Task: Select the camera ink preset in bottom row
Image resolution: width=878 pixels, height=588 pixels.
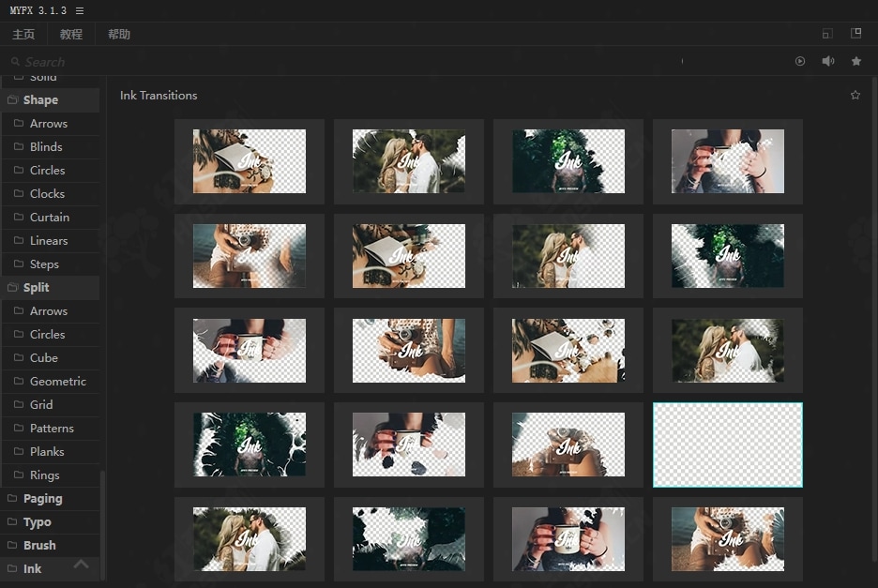Action: click(728, 539)
